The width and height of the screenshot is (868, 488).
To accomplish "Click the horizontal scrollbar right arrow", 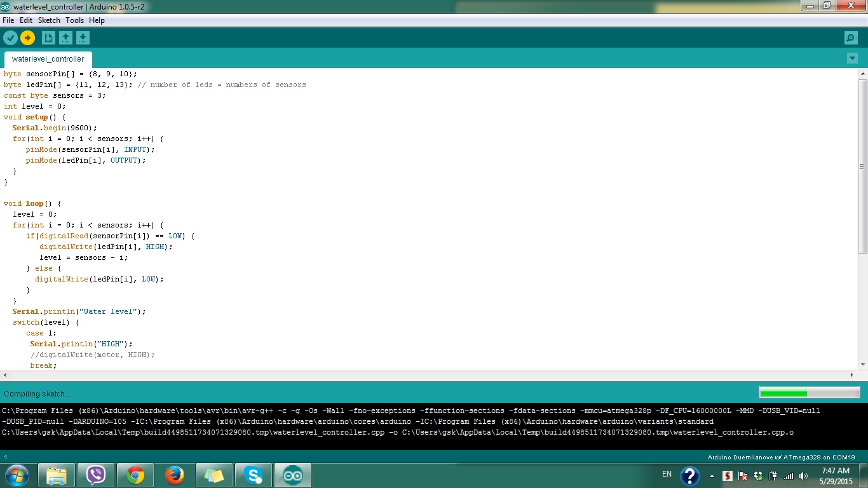I will (x=853, y=376).
